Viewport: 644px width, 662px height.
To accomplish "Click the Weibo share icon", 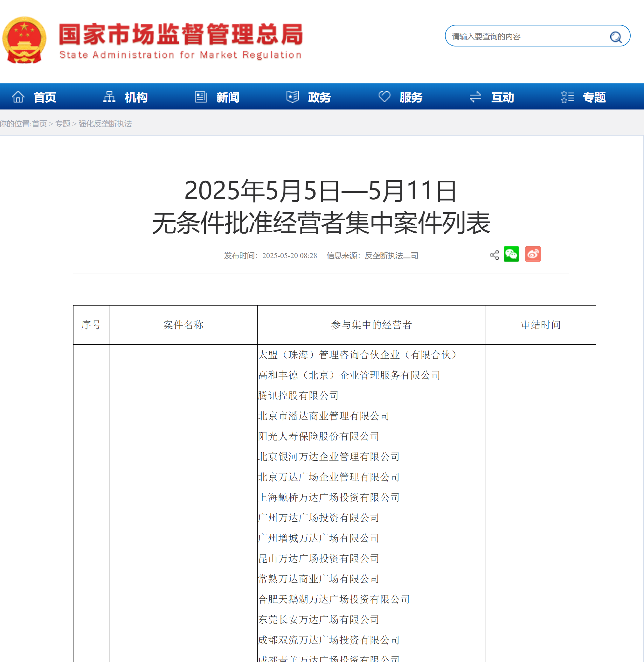I will (x=532, y=254).
